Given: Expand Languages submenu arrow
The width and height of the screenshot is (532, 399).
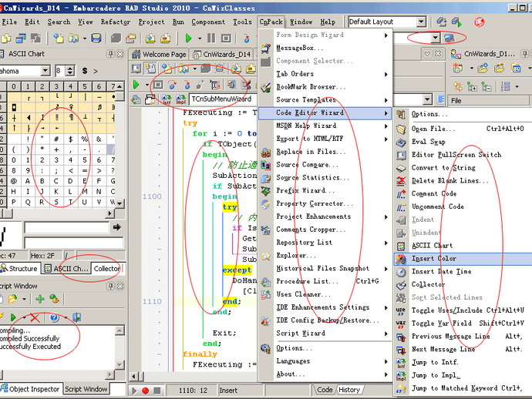Looking at the screenshot, I should tap(386, 362).
